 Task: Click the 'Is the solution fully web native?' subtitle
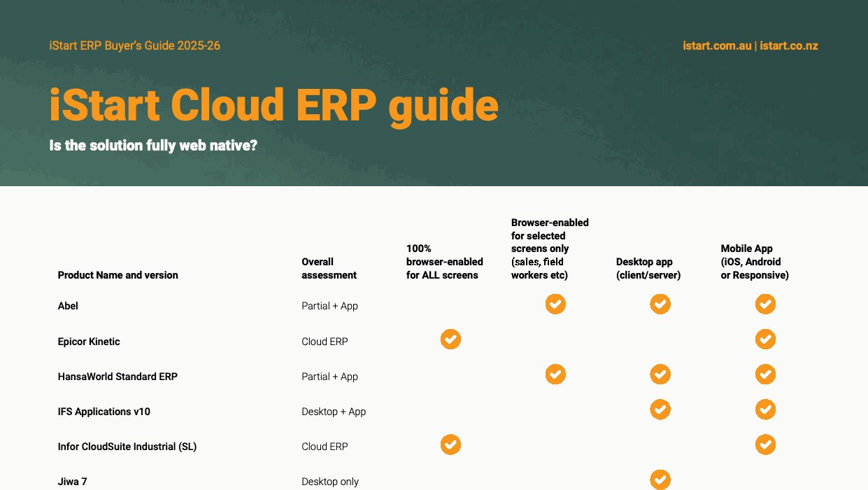[x=153, y=146]
